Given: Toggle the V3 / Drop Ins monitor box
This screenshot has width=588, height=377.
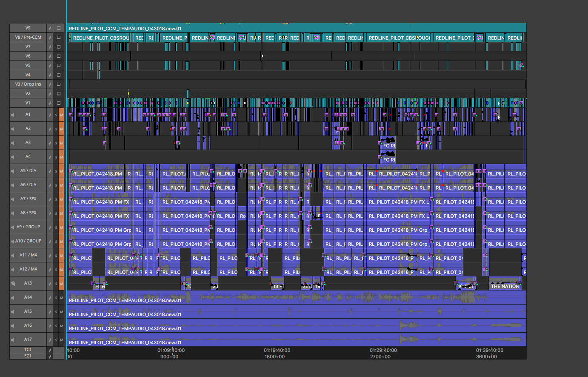Looking at the screenshot, I should [59, 84].
